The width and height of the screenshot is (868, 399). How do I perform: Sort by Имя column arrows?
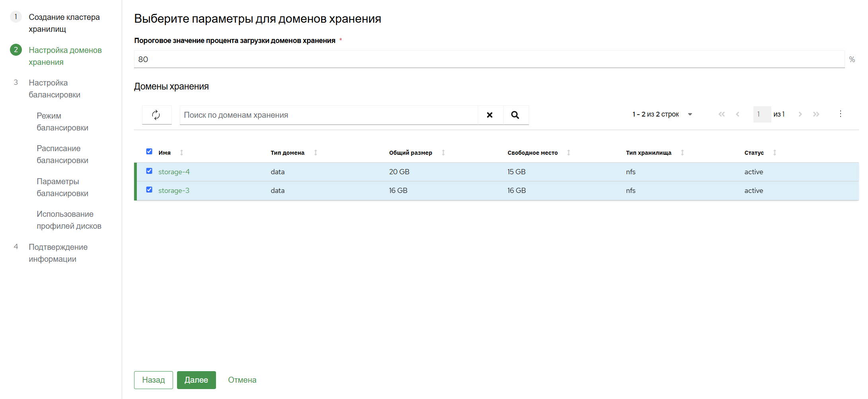click(181, 152)
